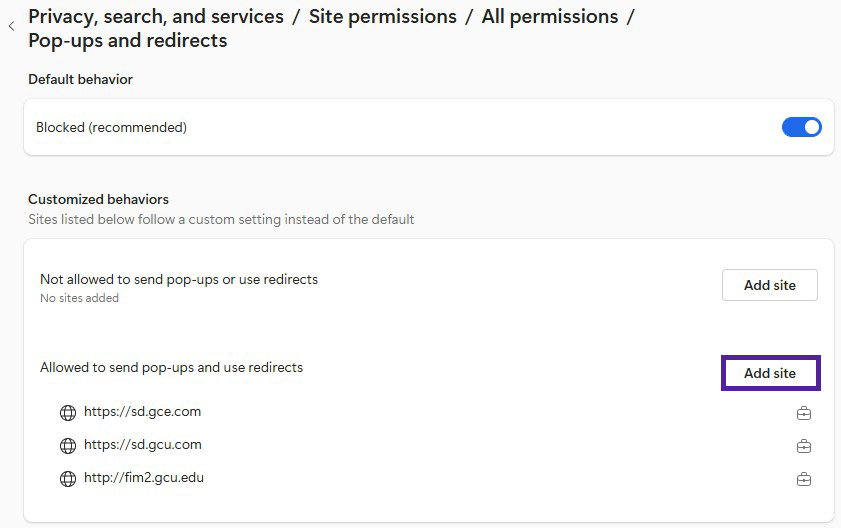
Task: Click the back arrow beside the breadcrumb
Action: pos(12,27)
